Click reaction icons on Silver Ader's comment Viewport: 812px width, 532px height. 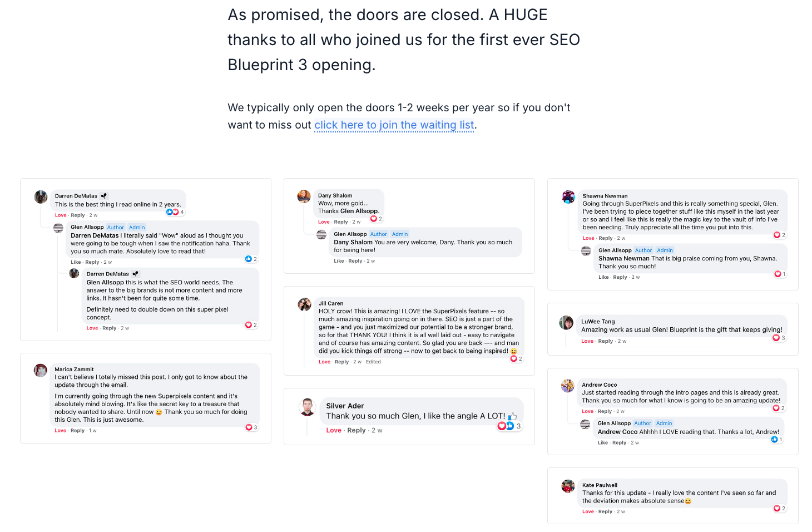(506, 426)
